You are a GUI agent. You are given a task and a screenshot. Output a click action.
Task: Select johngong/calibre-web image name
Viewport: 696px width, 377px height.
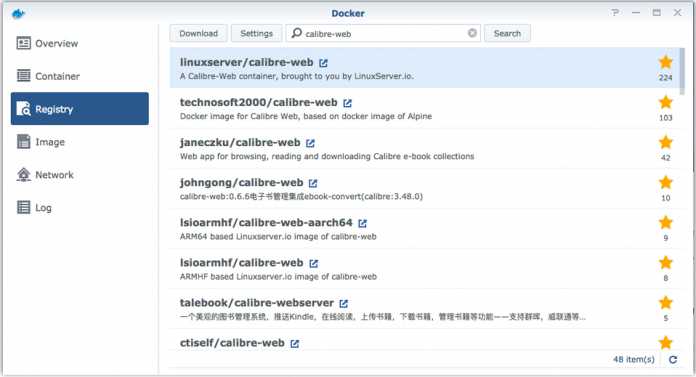[x=241, y=183]
